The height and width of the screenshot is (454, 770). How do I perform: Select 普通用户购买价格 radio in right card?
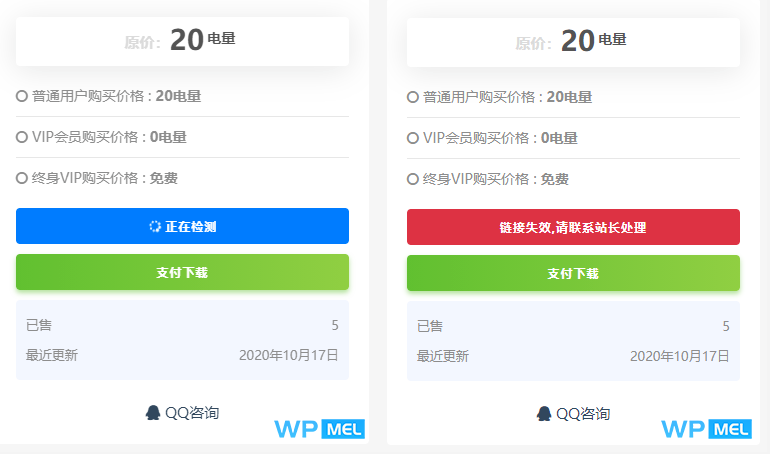click(x=413, y=97)
